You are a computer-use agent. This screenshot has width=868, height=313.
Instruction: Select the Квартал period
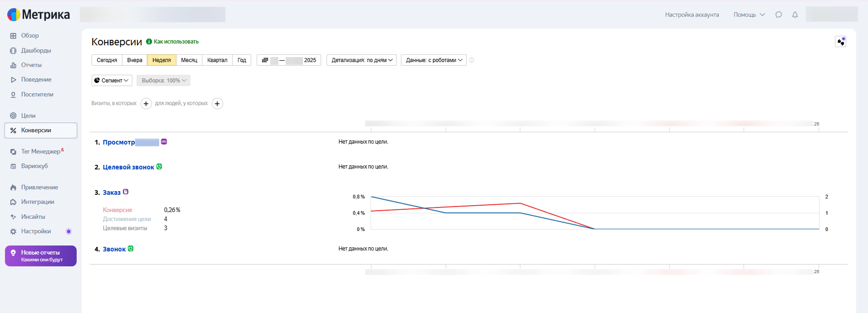pyautogui.click(x=217, y=60)
